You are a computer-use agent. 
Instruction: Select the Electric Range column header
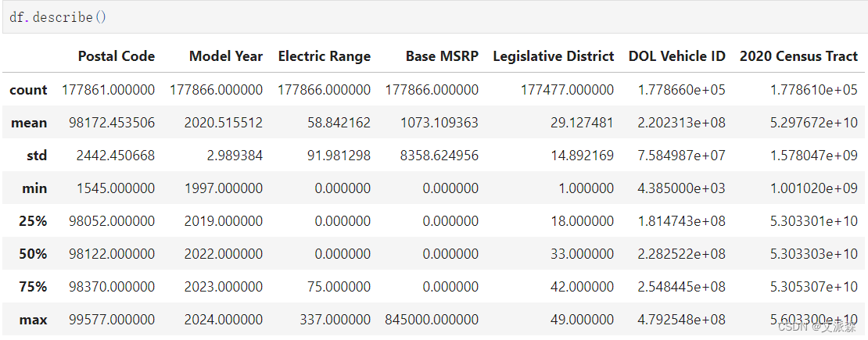(325, 56)
